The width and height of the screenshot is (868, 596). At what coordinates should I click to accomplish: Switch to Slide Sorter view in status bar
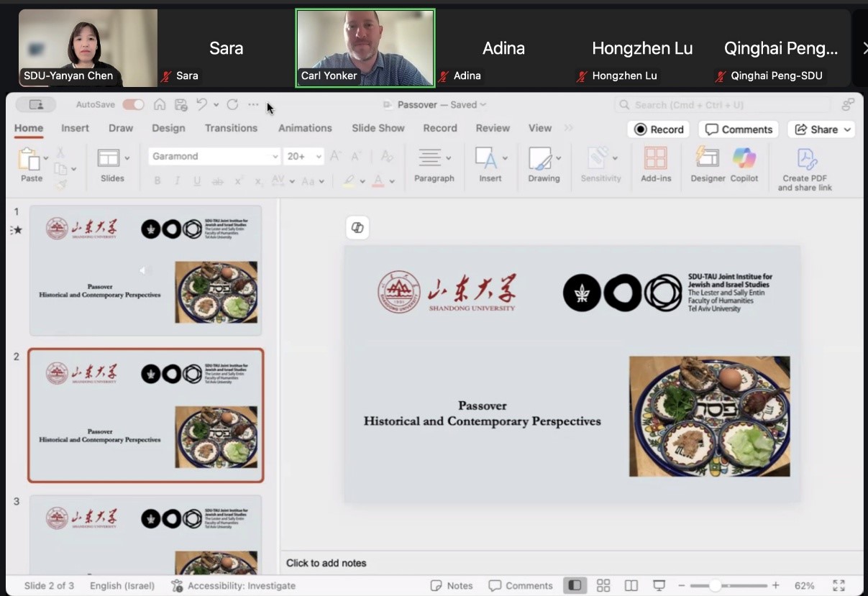603,585
